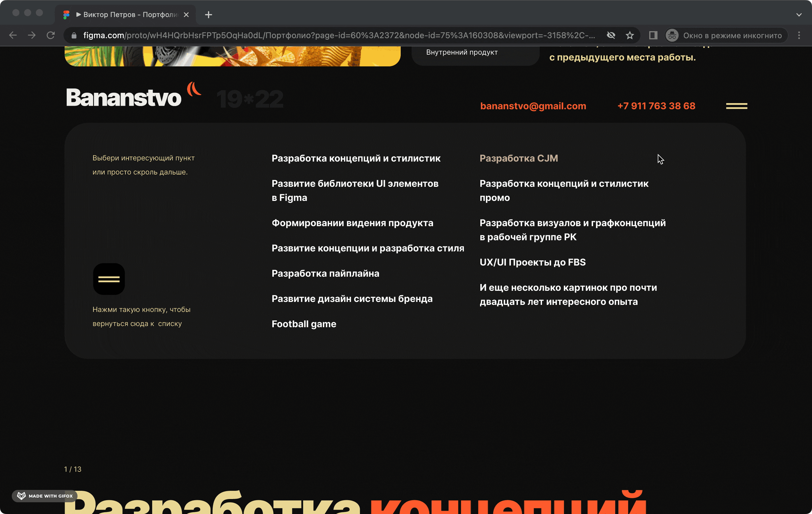Viewport: 812px width, 514px height.
Task: Click the black rounded hamburger button
Action: click(109, 279)
